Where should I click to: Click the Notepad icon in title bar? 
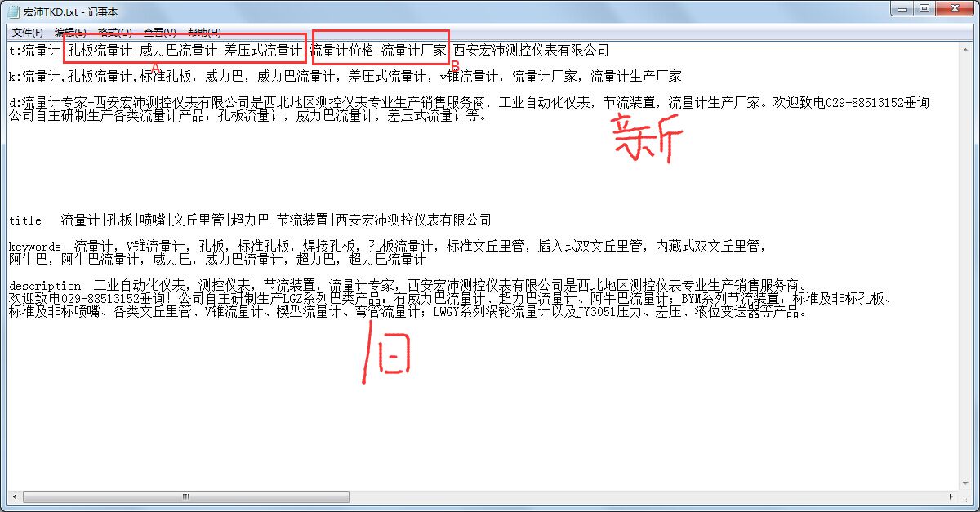[13, 11]
